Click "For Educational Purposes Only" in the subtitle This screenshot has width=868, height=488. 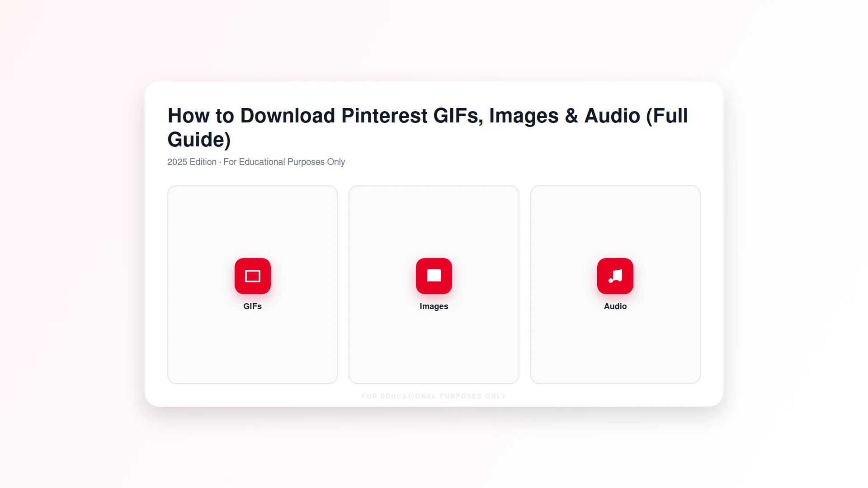284,162
